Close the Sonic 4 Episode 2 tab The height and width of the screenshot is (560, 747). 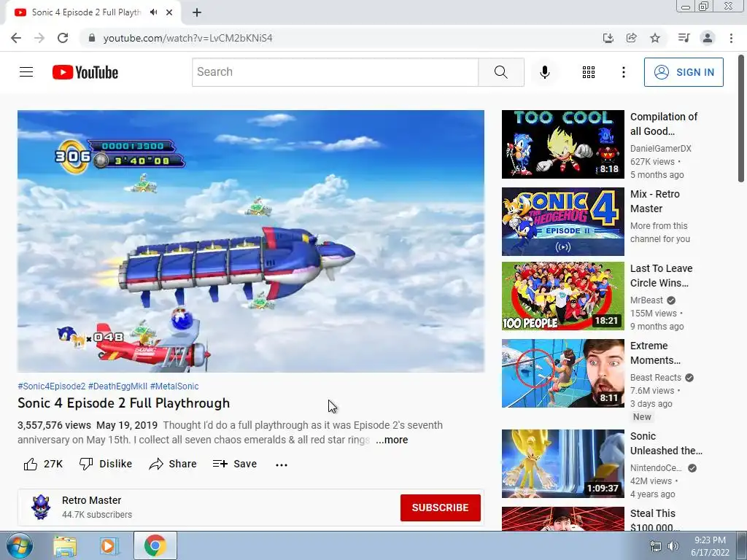pos(169,12)
